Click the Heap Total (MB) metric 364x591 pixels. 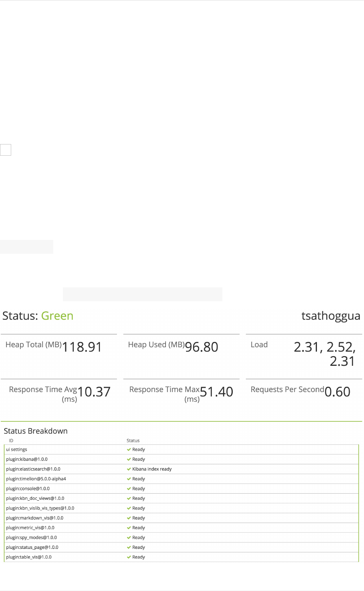[x=34, y=345]
